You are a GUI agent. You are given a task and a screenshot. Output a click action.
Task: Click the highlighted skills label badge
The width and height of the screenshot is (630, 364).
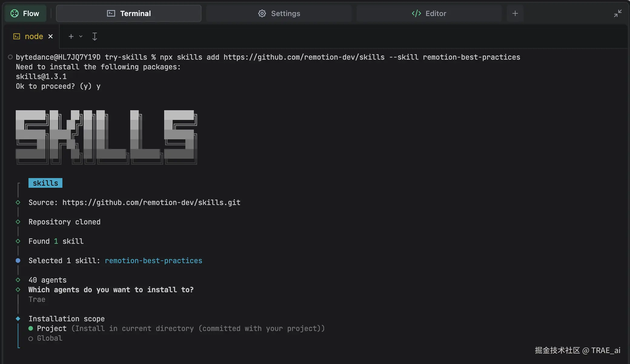45,183
